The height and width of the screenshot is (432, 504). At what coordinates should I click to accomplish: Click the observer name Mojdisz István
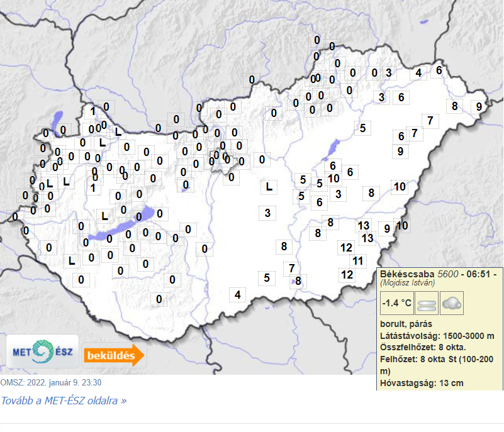[412, 283]
